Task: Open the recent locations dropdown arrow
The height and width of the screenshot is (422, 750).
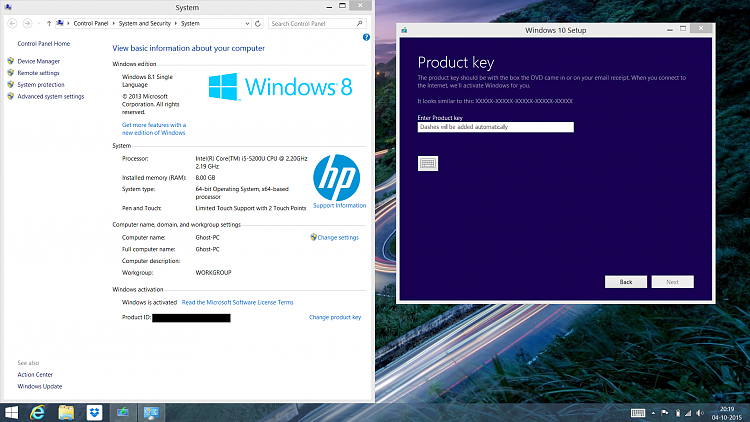Action: 37,23
